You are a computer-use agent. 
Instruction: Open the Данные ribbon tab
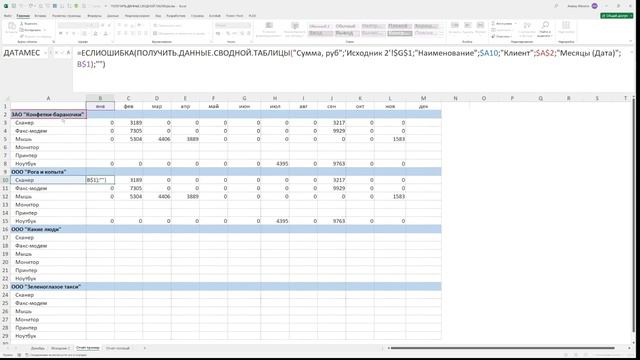tap(113, 16)
